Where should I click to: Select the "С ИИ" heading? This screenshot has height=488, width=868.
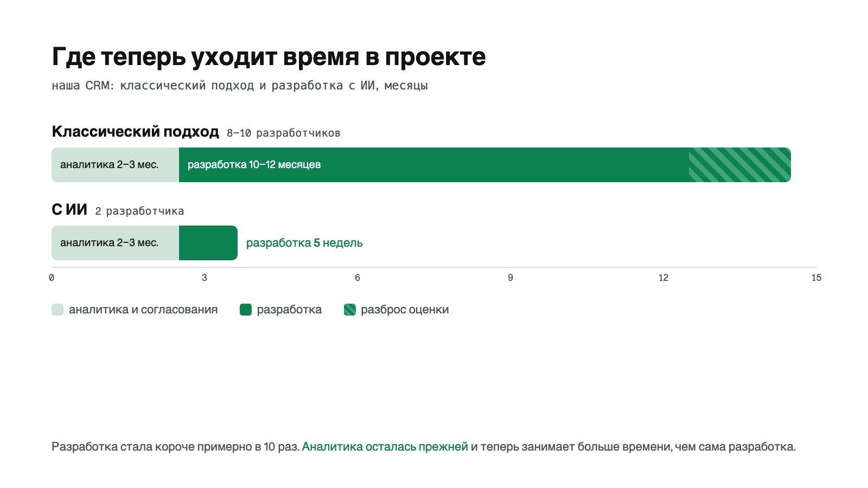pos(69,210)
